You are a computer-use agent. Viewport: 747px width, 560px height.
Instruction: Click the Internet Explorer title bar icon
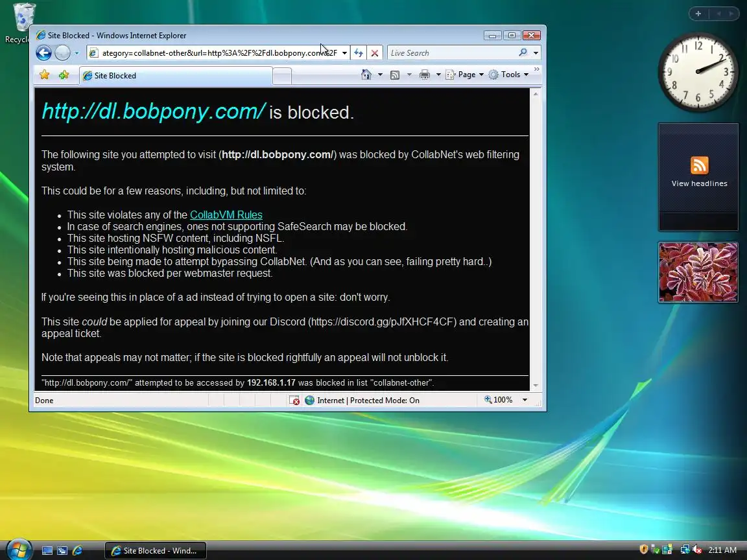(41, 35)
